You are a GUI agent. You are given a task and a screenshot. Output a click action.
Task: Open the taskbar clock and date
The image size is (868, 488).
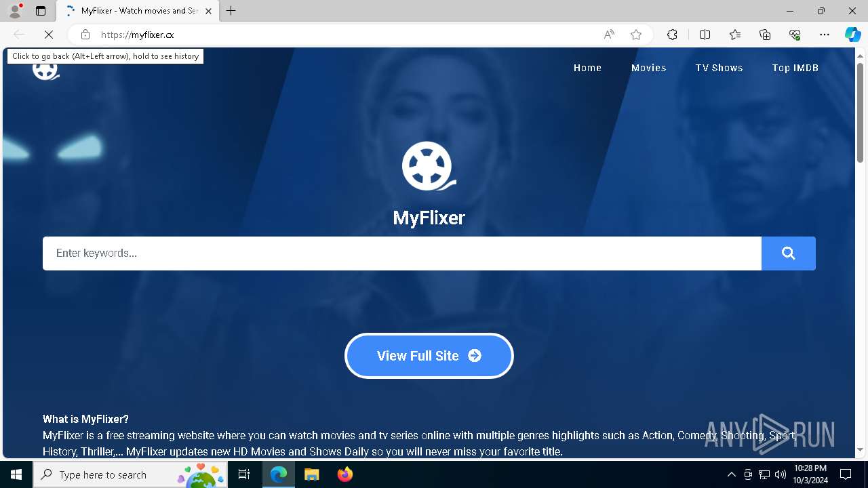pyautogui.click(x=810, y=474)
